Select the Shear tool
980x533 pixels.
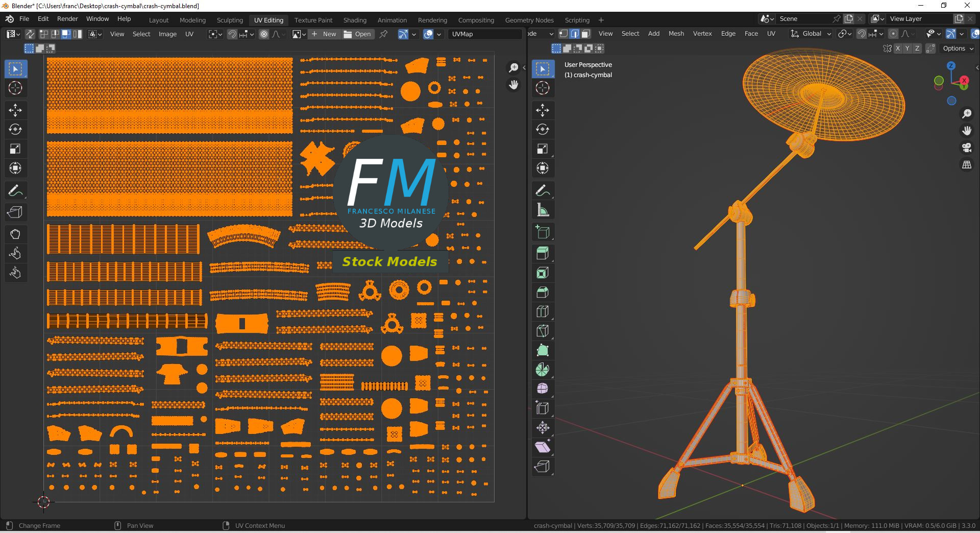point(543,447)
